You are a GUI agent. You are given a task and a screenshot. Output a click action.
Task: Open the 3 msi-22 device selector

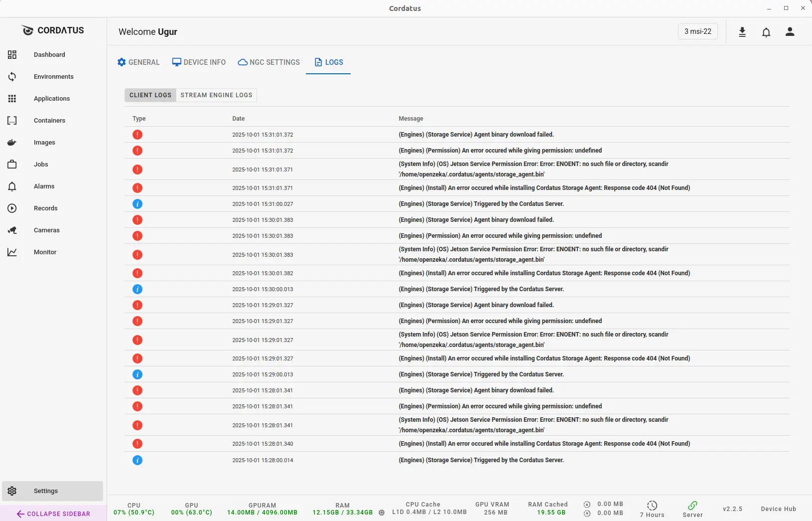pyautogui.click(x=697, y=31)
